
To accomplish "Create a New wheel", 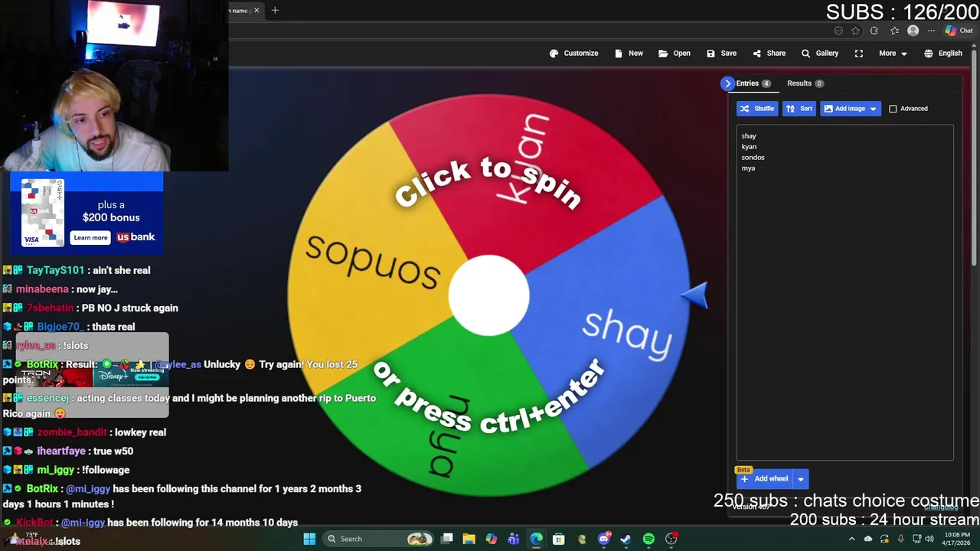I will tap(629, 54).
